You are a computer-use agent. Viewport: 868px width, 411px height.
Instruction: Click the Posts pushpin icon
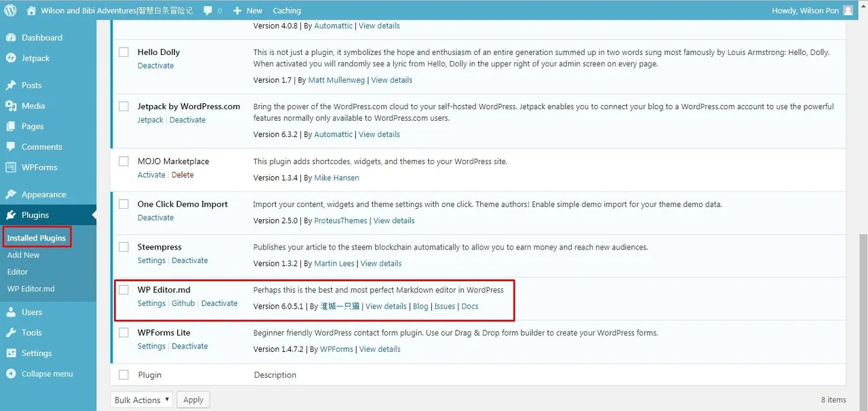click(11, 85)
